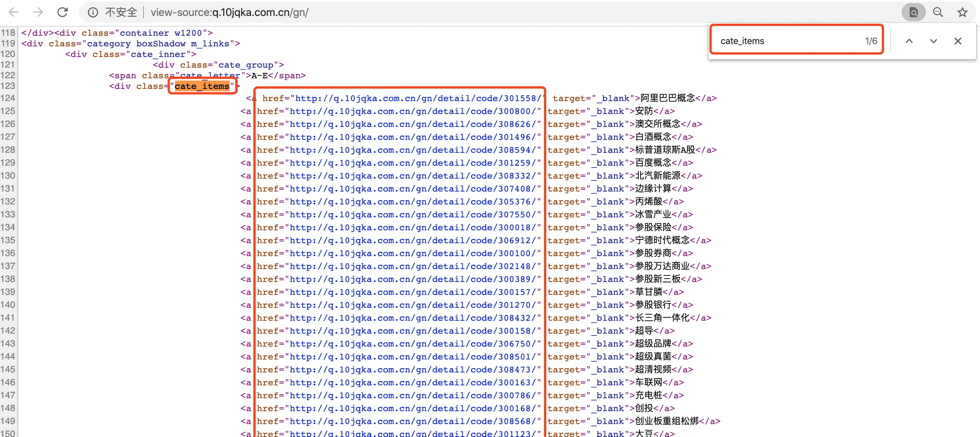Click line number 135 in gutter

(8, 241)
